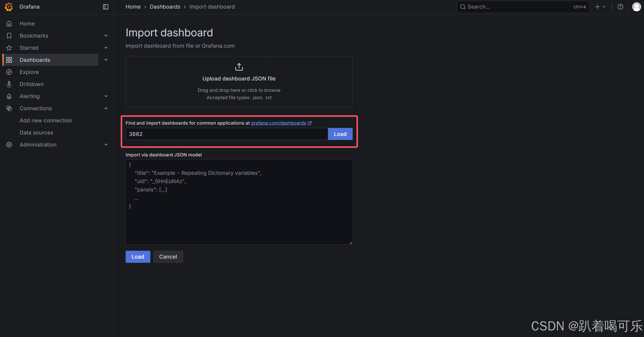The image size is (644, 337).
Task: Focus the dashboard ID field containing 3662
Action: point(227,134)
